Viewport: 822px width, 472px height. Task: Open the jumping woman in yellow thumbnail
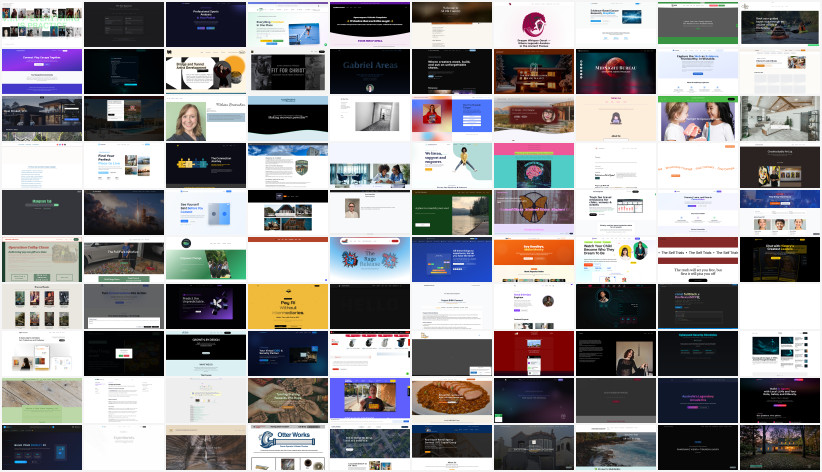coord(452,166)
